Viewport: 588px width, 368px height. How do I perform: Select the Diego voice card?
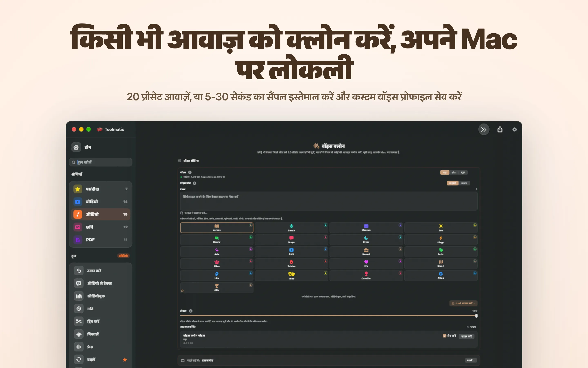441,239
